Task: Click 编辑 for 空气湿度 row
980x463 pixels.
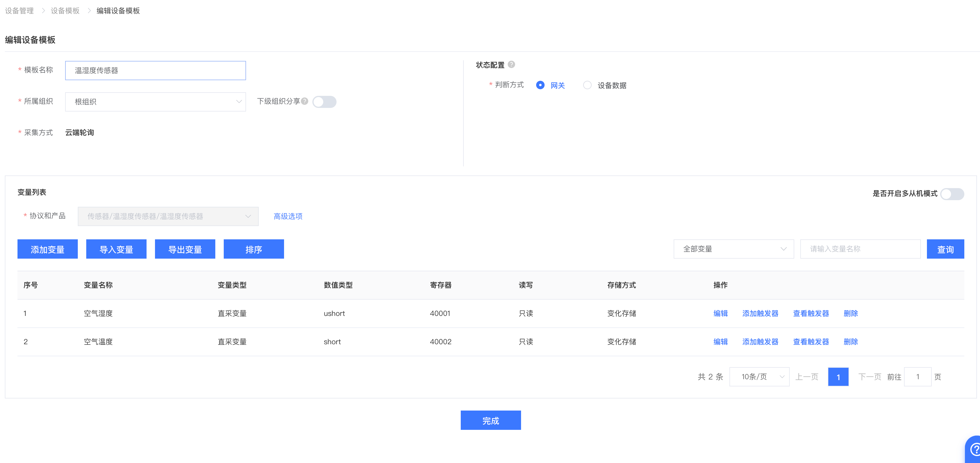Action: (x=720, y=313)
